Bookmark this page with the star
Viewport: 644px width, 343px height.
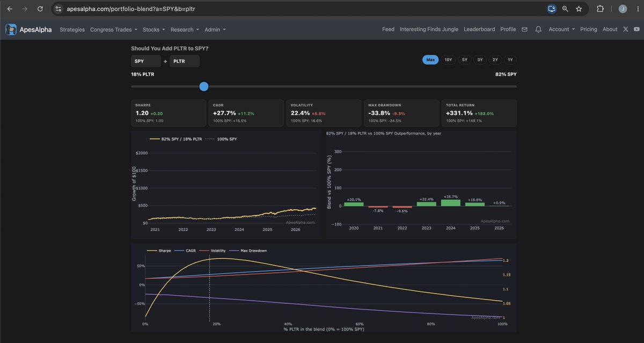(x=579, y=9)
